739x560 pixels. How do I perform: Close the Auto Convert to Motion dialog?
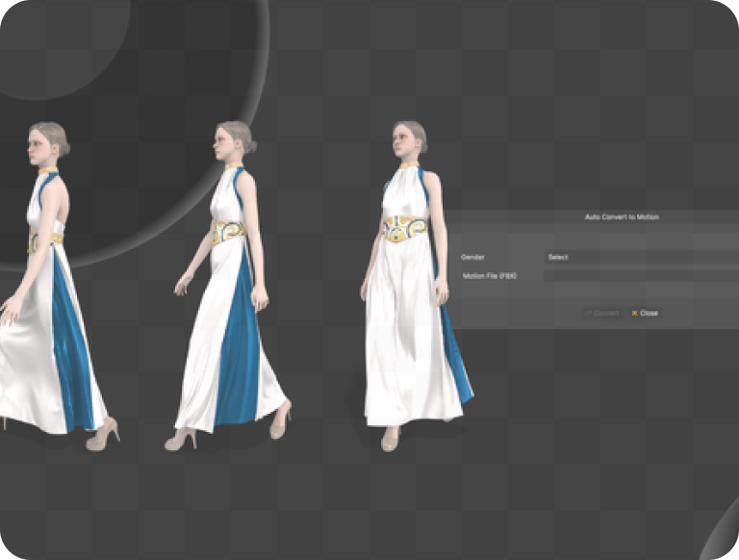645,313
